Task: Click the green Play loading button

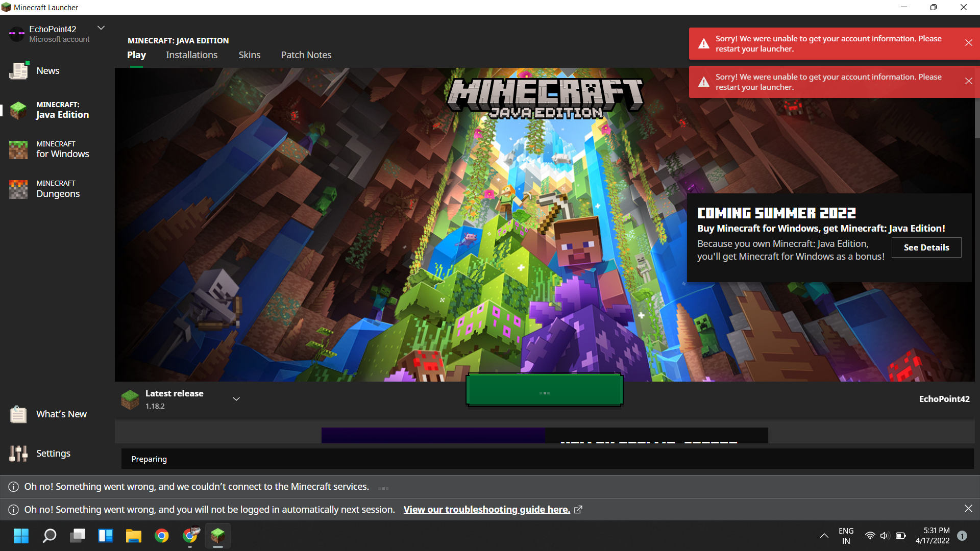Action: pyautogui.click(x=544, y=391)
